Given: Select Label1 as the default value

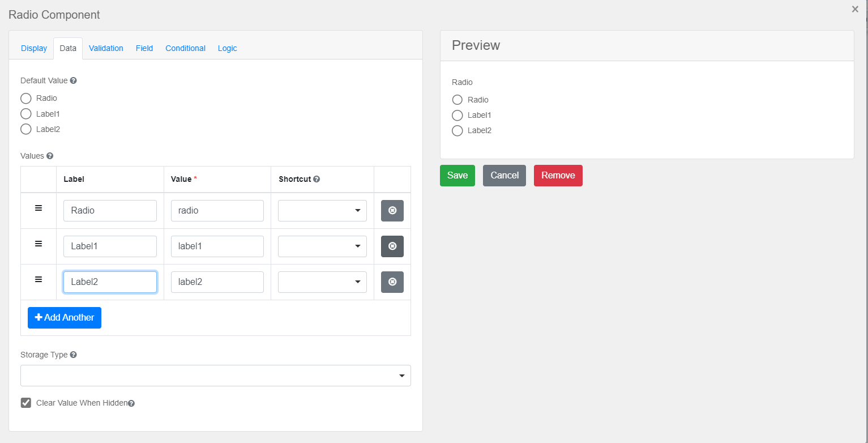Looking at the screenshot, I should coord(26,114).
